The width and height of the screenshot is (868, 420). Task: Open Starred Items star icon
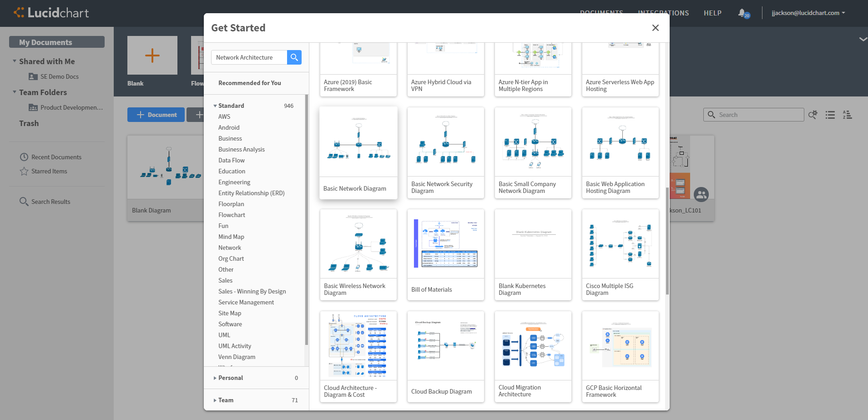click(x=24, y=171)
